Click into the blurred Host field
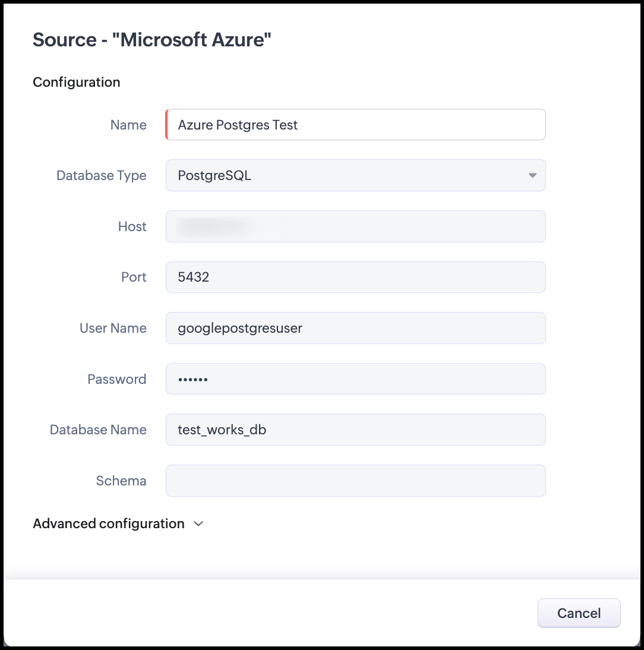This screenshot has width=644, height=650. click(x=355, y=226)
